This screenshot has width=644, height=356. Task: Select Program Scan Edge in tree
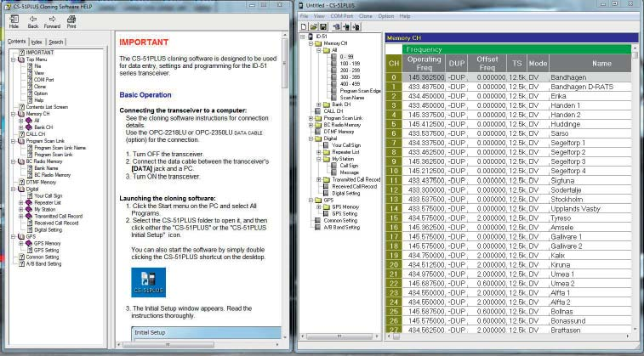pos(360,91)
